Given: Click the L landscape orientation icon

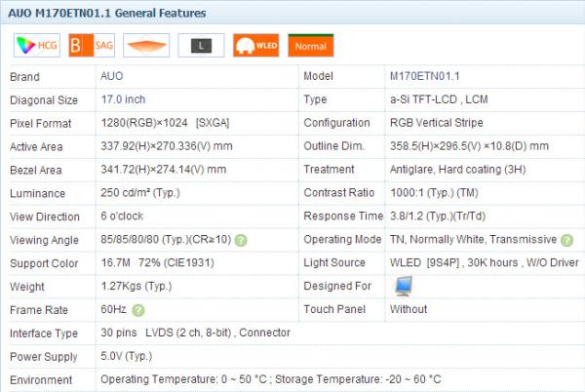Looking at the screenshot, I should click(201, 45).
